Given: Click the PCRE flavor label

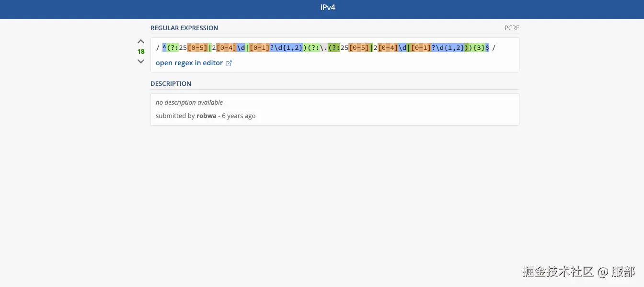Looking at the screenshot, I should click(x=512, y=28).
